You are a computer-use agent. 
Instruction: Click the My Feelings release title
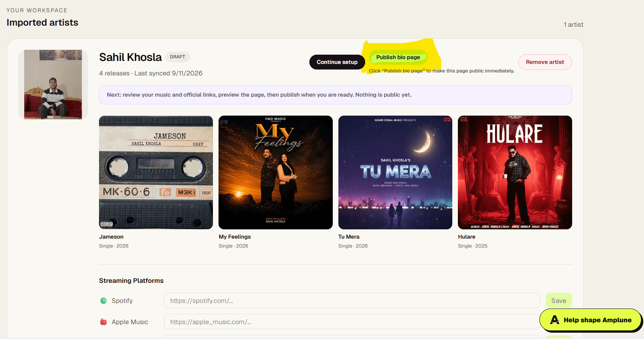tap(235, 237)
